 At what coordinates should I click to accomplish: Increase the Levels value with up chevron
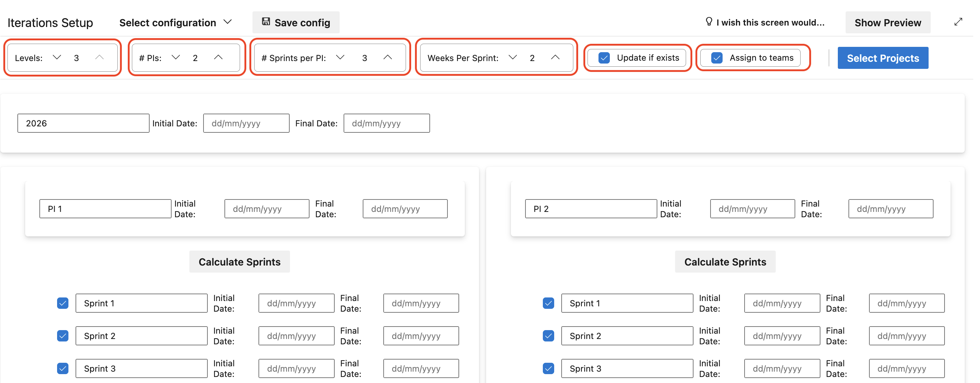[x=99, y=58]
